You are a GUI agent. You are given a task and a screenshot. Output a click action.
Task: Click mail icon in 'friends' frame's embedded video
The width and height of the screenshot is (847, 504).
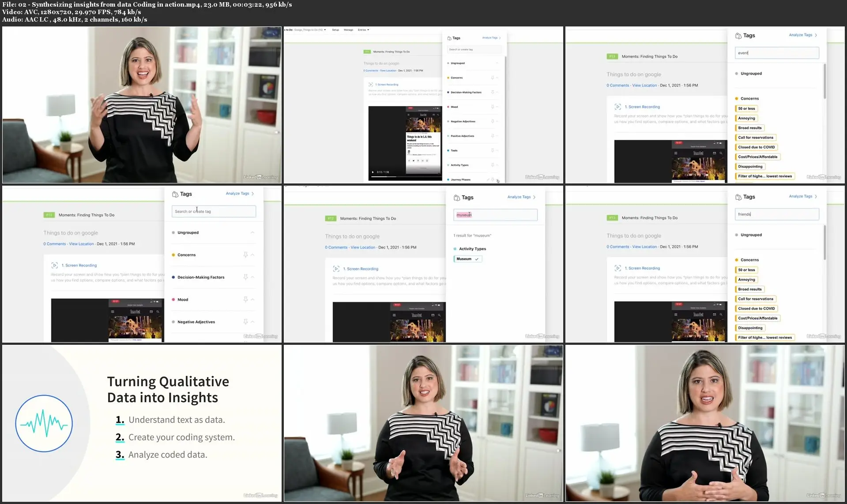pos(714,314)
